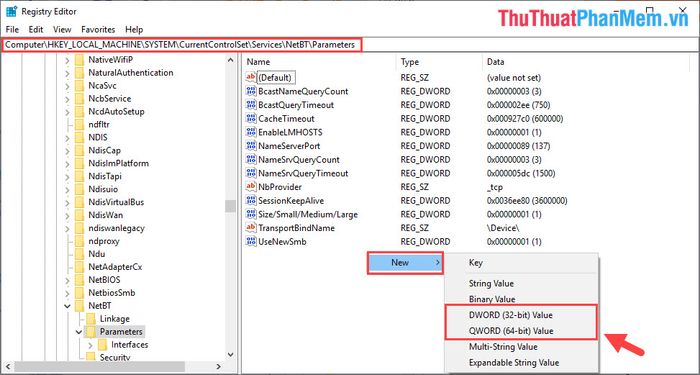
Task: Click the tree scrollbar down arrow
Action: (x=230, y=355)
